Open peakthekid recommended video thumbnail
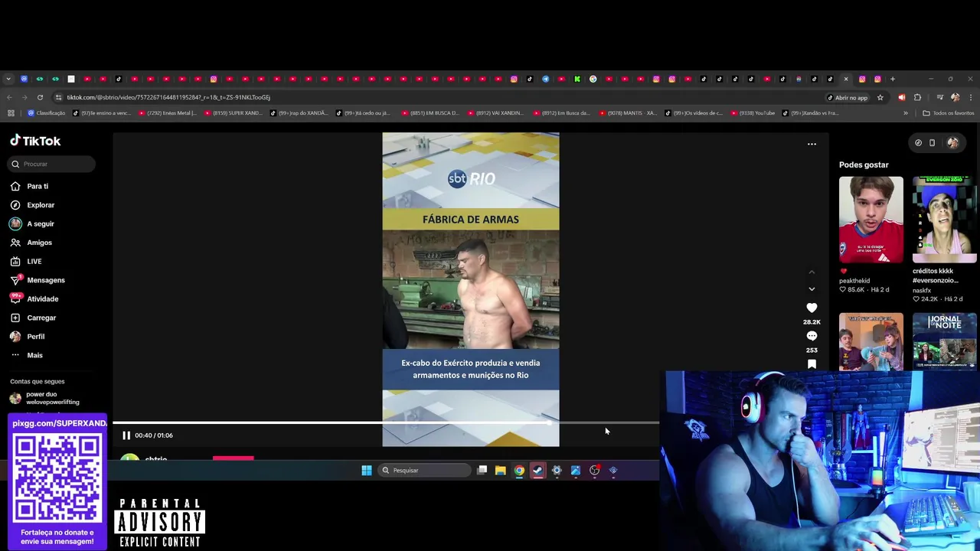The height and width of the screenshot is (551, 980). pyautogui.click(x=871, y=220)
